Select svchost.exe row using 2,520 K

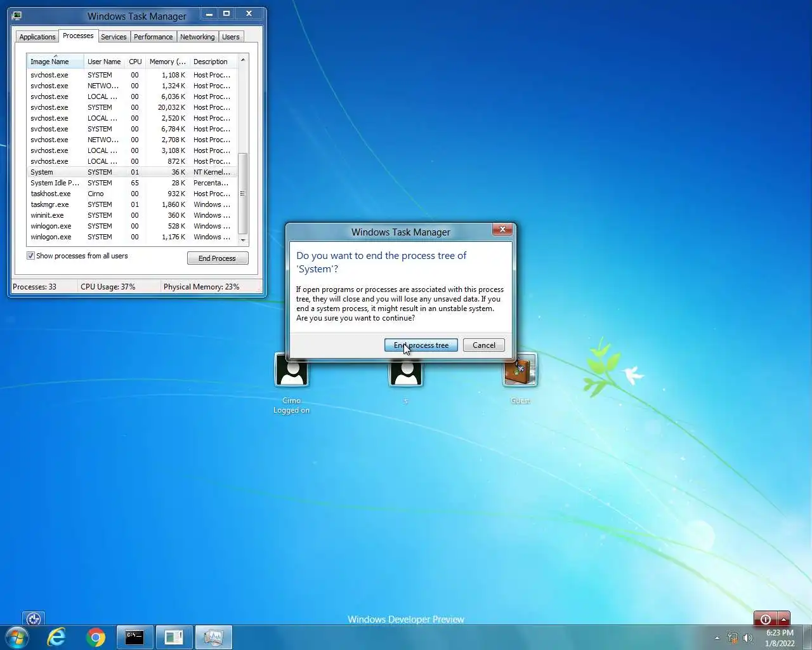(132, 118)
